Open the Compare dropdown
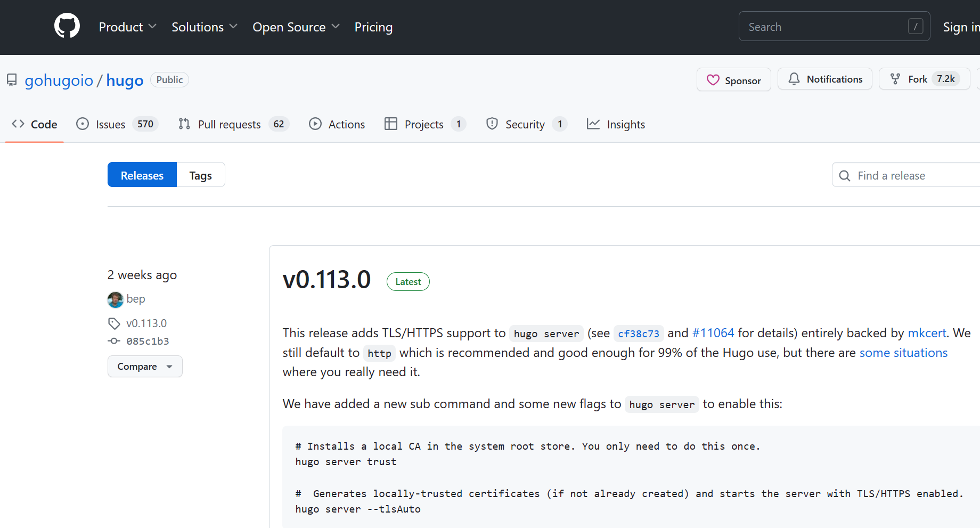 (x=145, y=367)
